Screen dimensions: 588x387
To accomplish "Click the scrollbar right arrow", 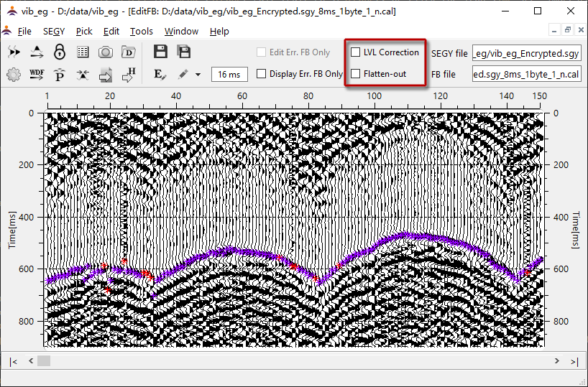I will 557,360.
